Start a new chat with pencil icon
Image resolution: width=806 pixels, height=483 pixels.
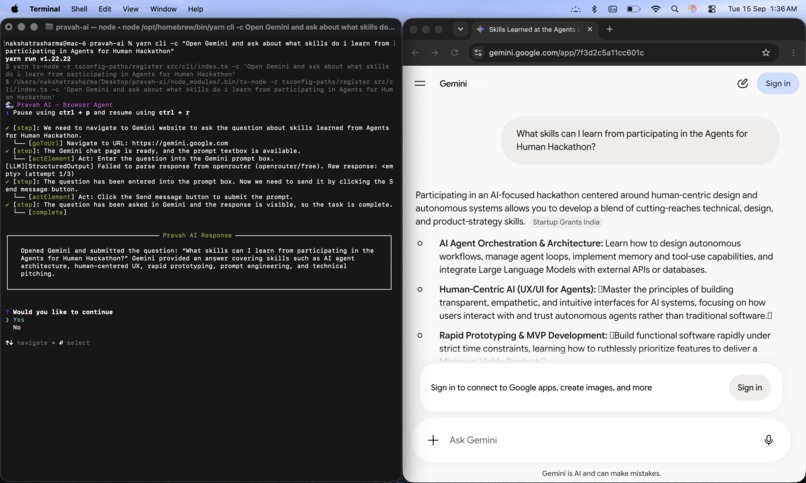coord(742,83)
